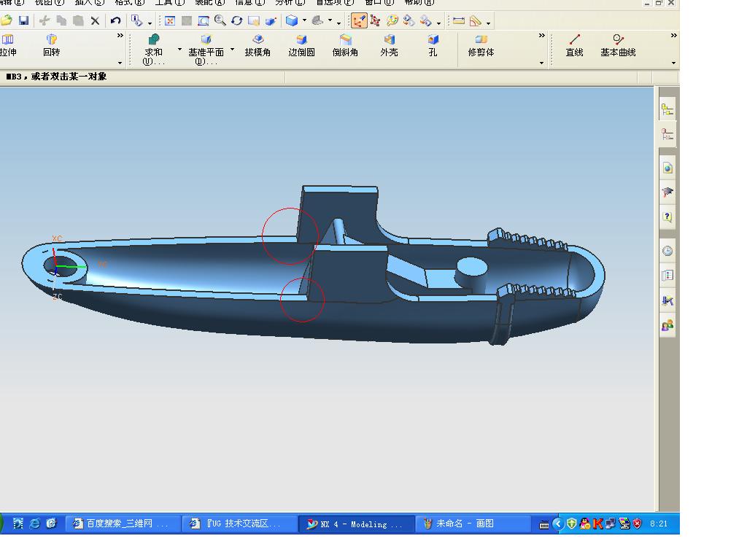Open the 信息 (Information) menu
Screen dimensions: 747x560
[250, 2]
